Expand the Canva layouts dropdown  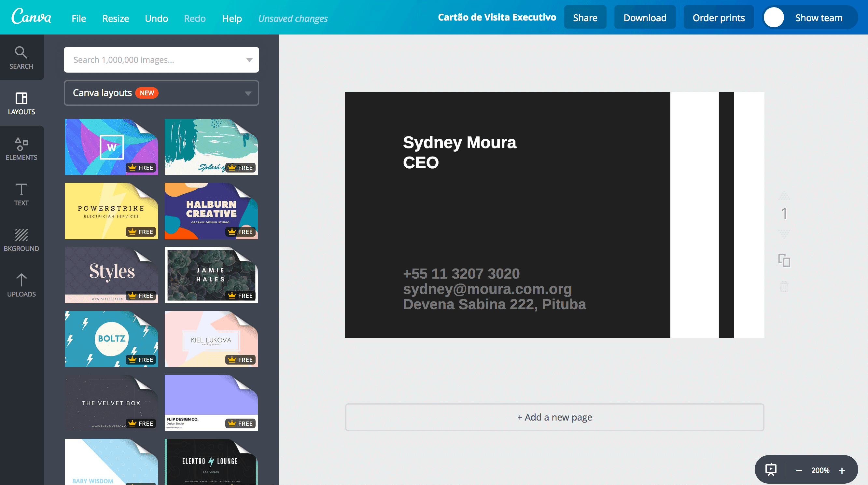coord(161,93)
